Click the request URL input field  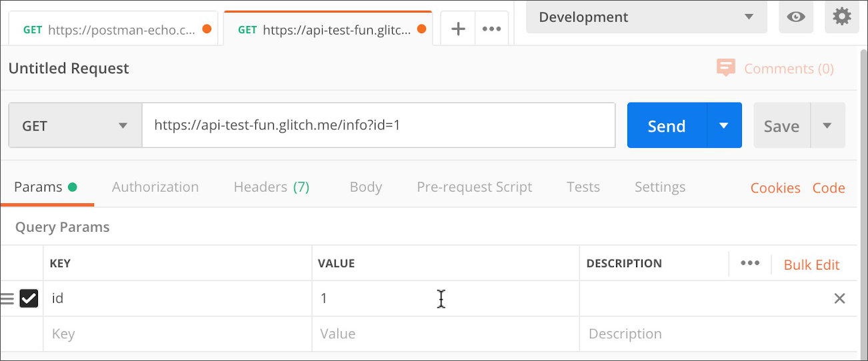379,125
